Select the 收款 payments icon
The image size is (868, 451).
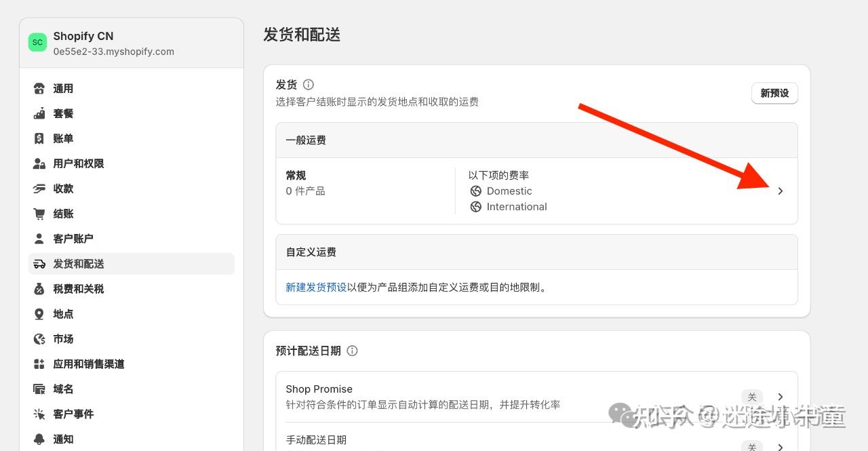[39, 189]
